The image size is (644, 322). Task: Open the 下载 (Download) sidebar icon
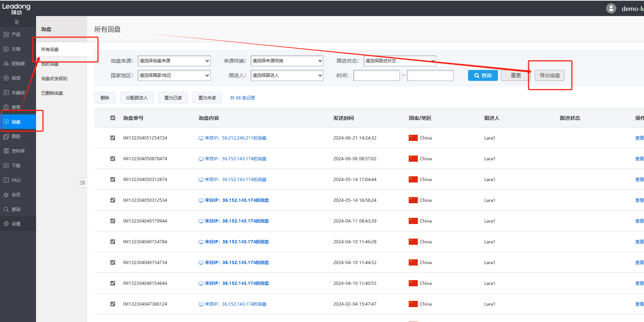6,165
